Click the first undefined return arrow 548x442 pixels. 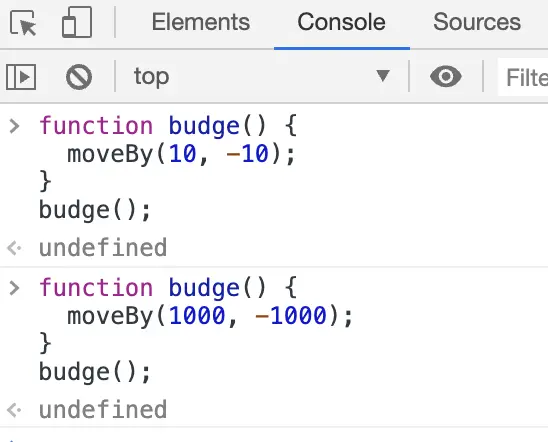(x=14, y=248)
